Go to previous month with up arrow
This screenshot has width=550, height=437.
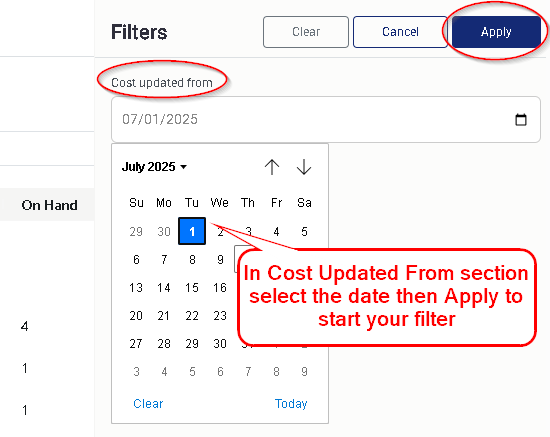click(272, 167)
